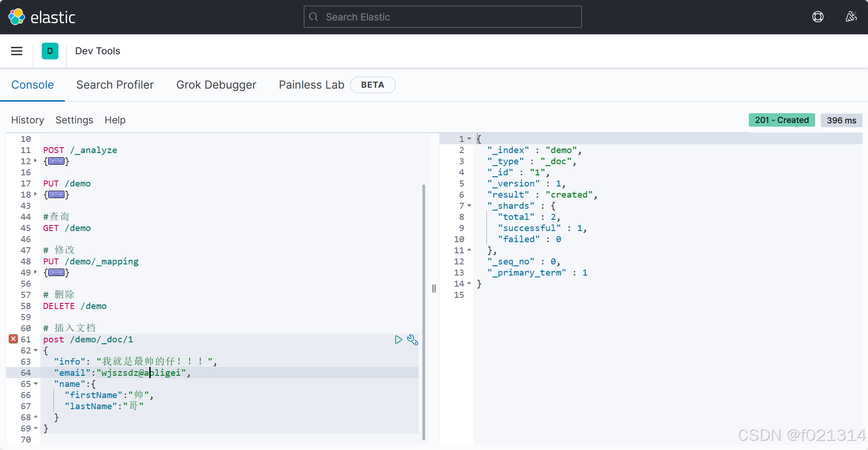Screen dimensions: 868x450
Task: Switch to the Search Profiler tab
Action: tap(115, 85)
